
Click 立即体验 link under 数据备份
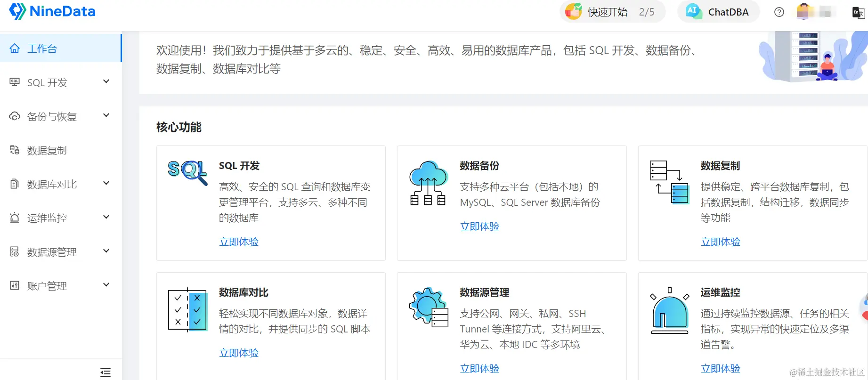[479, 226]
